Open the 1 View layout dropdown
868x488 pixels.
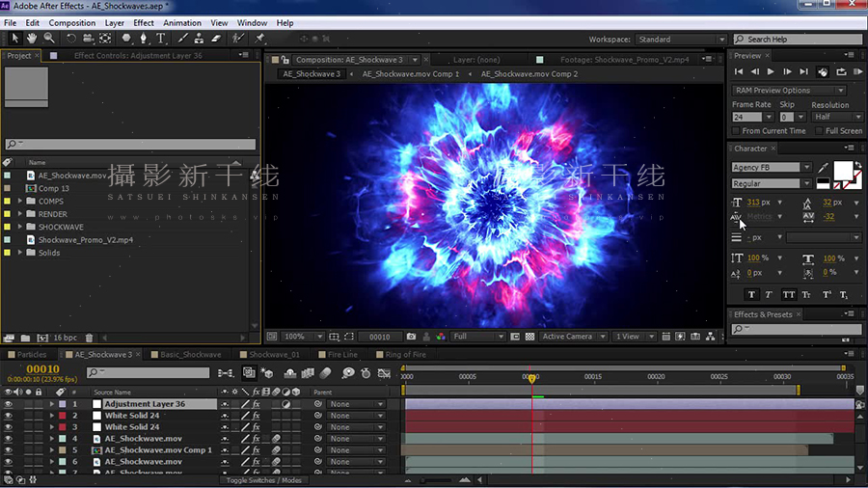coord(634,337)
